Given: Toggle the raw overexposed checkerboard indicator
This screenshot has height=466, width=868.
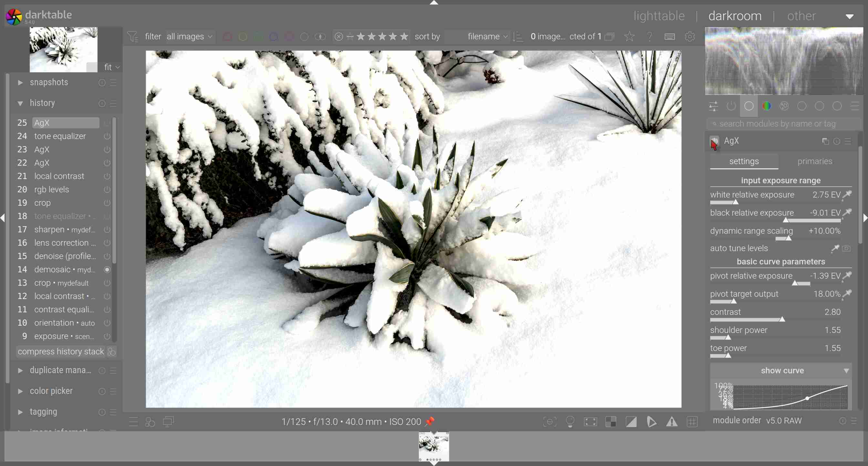Looking at the screenshot, I should [611, 421].
